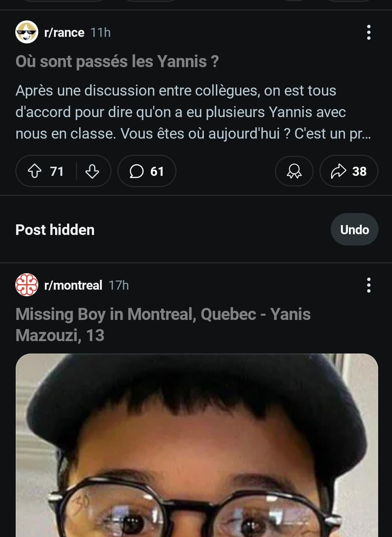Tap the r/rance community avatar
The image size is (392, 537).
[x=27, y=32]
